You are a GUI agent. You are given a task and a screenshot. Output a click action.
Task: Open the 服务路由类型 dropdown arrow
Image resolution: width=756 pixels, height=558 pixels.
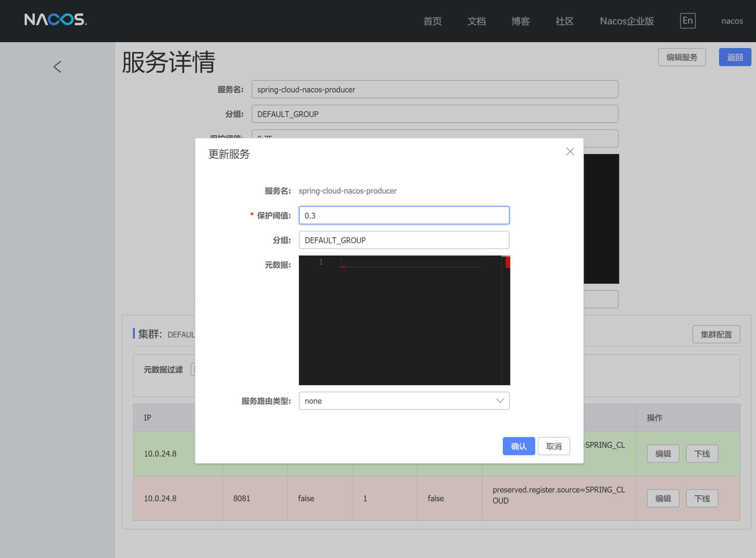tap(500, 401)
